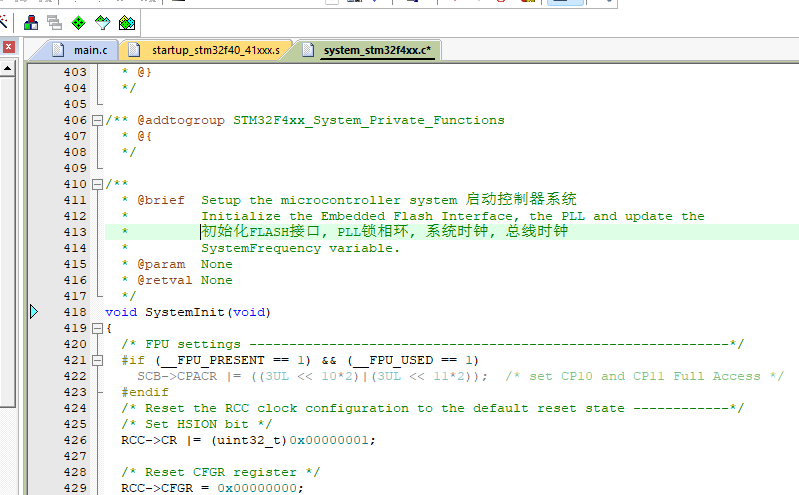
Task: Click the left panel vertical scrollbar track
Action: click(x=8, y=240)
